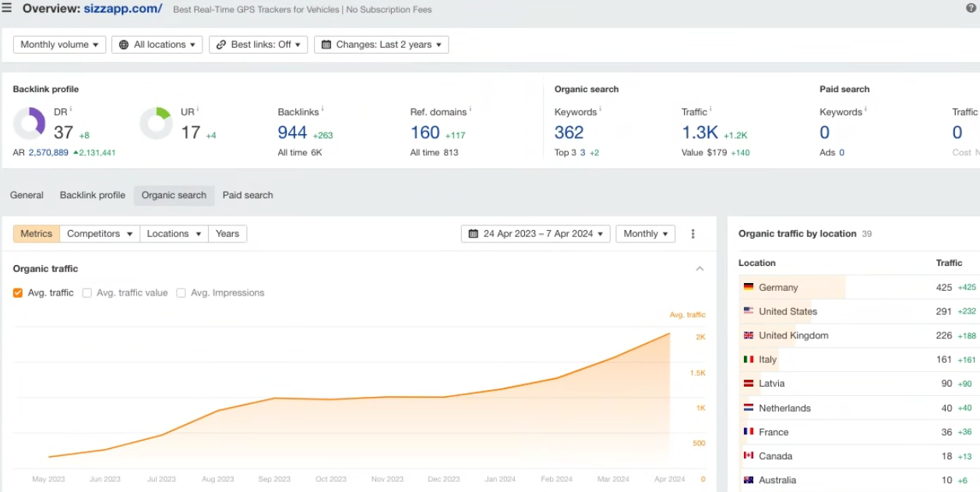Click the Netherlands flag icon
Screen dimensions: 980x492
[x=749, y=408]
